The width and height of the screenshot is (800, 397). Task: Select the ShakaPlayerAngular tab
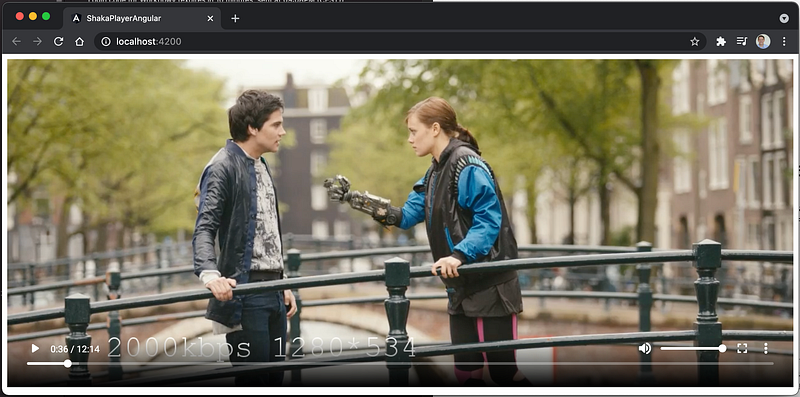pyautogui.click(x=142, y=18)
